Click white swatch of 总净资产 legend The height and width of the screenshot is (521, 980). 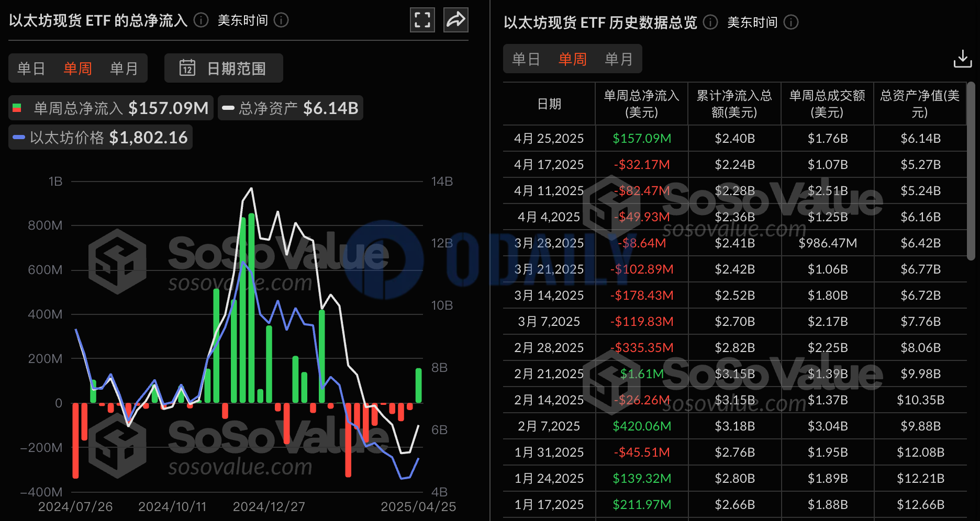click(228, 108)
